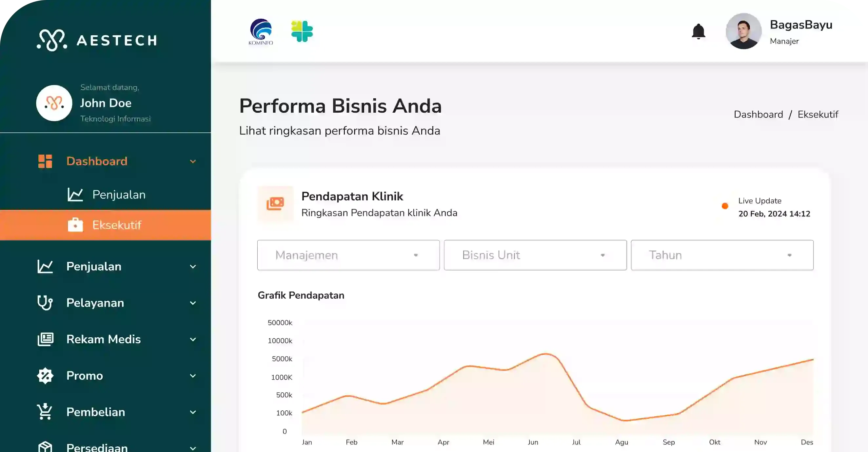Click the Pembelian shopping cart icon

[45, 412]
